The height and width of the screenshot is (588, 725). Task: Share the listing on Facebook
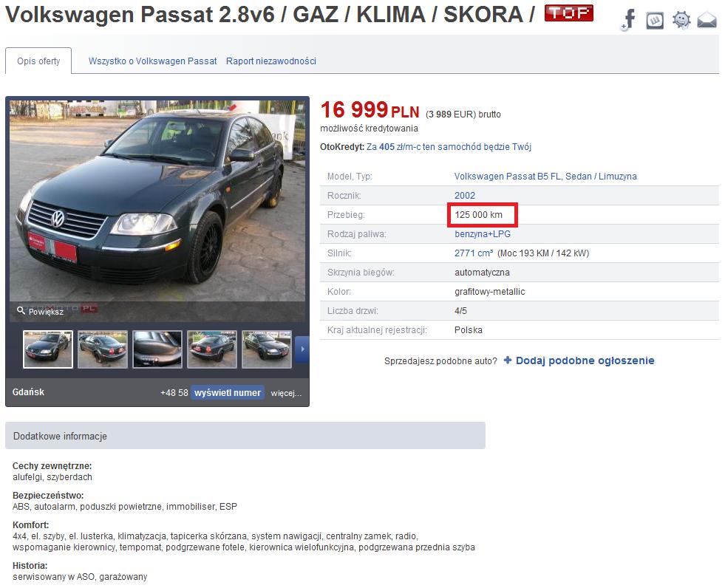point(628,21)
